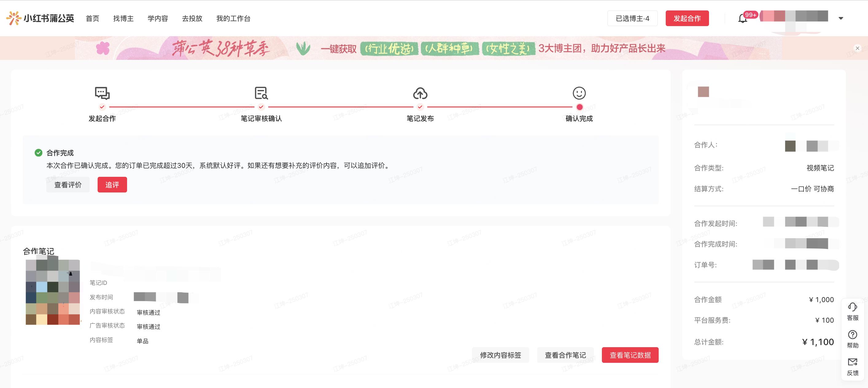Image resolution: width=868 pixels, height=388 pixels.
Task: Click the 订单号 label
Action: pyautogui.click(x=705, y=265)
